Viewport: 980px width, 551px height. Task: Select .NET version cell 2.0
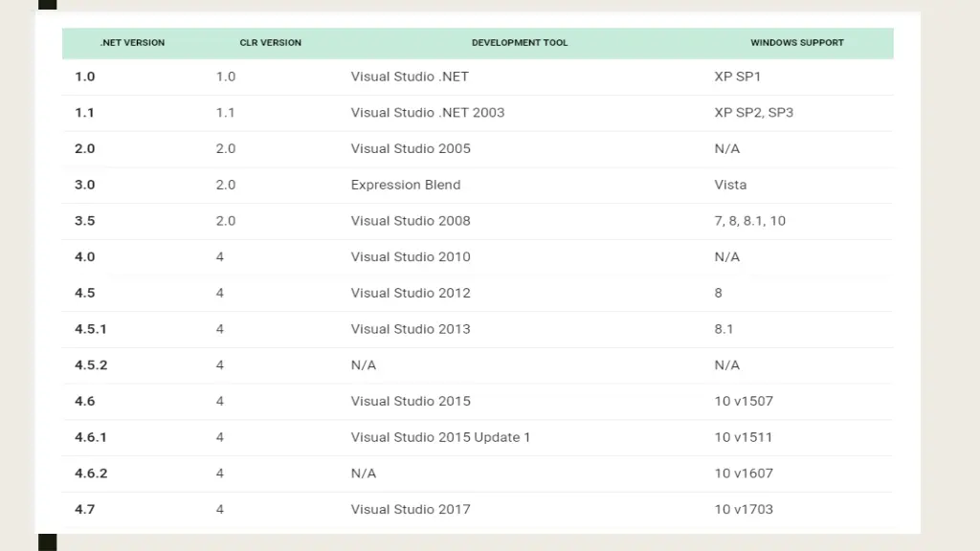(x=85, y=148)
